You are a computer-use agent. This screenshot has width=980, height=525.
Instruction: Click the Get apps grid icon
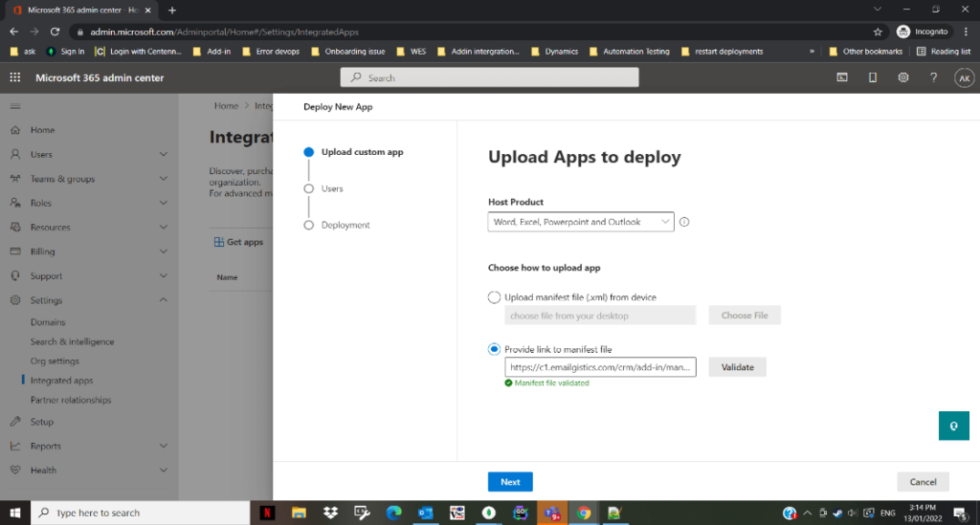tap(219, 242)
